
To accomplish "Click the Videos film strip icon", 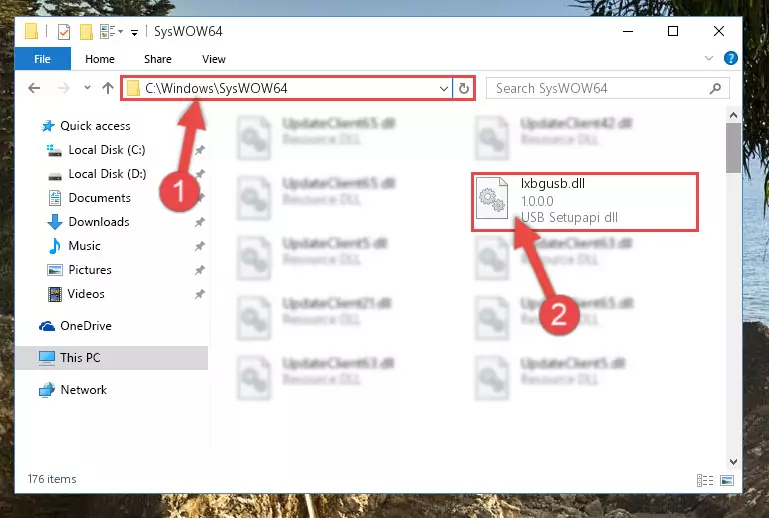I will click(x=55, y=294).
